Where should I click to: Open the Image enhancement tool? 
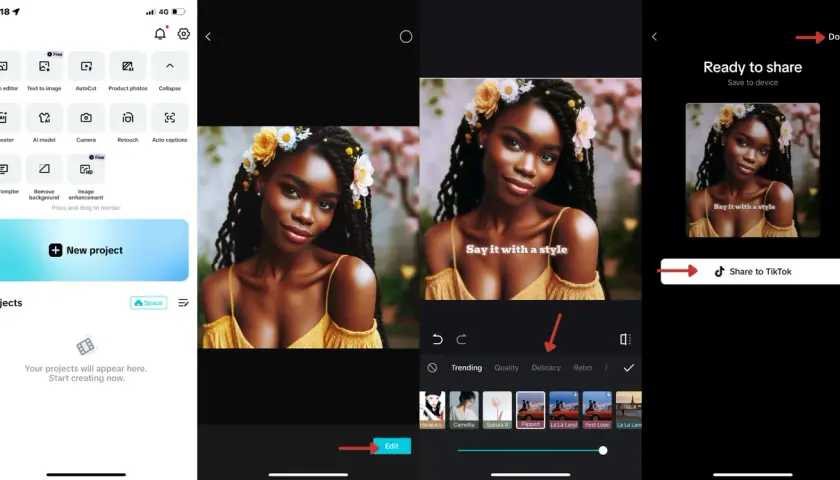coord(86,178)
